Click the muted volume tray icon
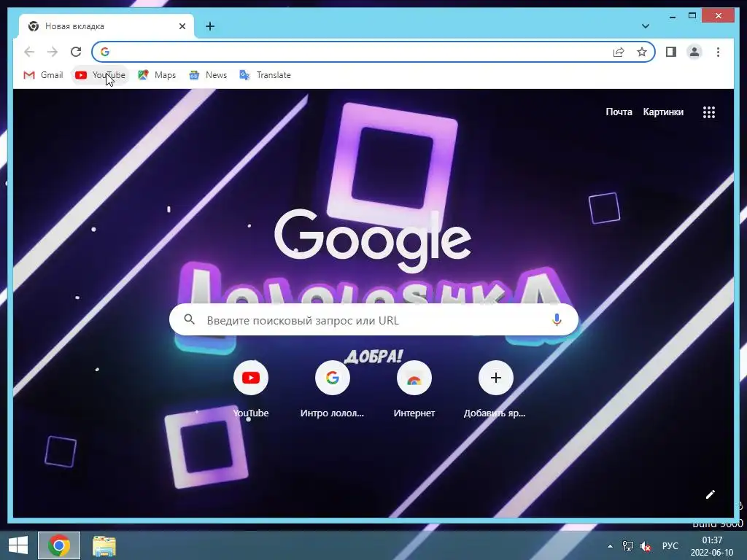The width and height of the screenshot is (747, 560). [646, 546]
